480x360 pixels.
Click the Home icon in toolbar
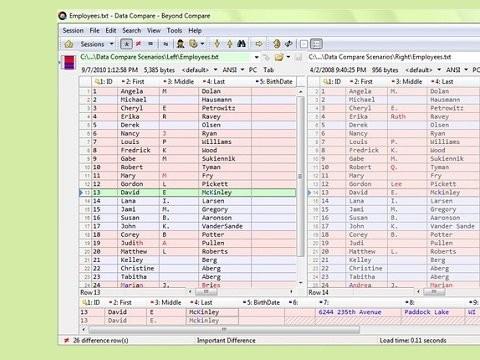[69, 44]
